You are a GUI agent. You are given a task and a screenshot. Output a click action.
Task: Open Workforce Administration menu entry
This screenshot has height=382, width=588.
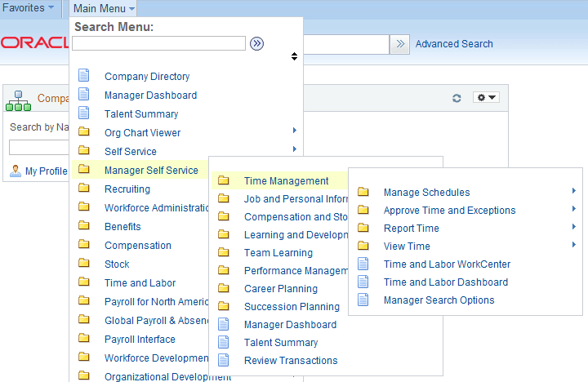[156, 208]
